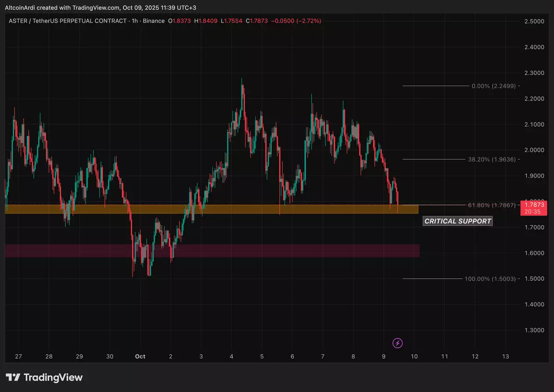Image resolution: width=554 pixels, height=392 pixels.
Task: Click the purple lightning bolt event icon
Action: tap(397, 343)
